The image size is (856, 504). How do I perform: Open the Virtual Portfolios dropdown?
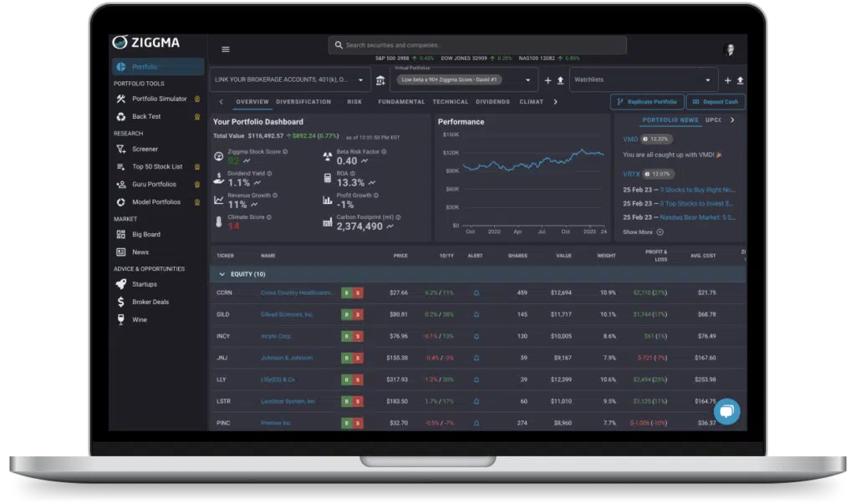point(463,79)
